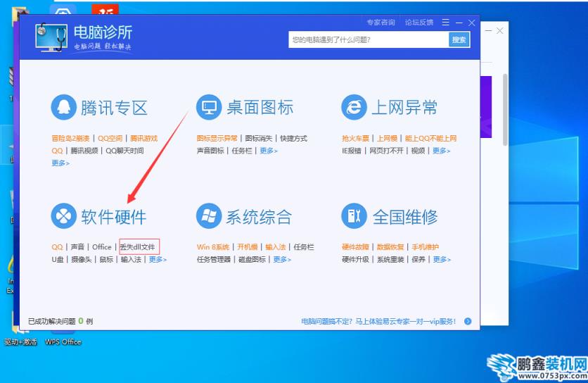Open the WPS Office desktop shortcut
The image size is (588, 383).
[63, 342]
